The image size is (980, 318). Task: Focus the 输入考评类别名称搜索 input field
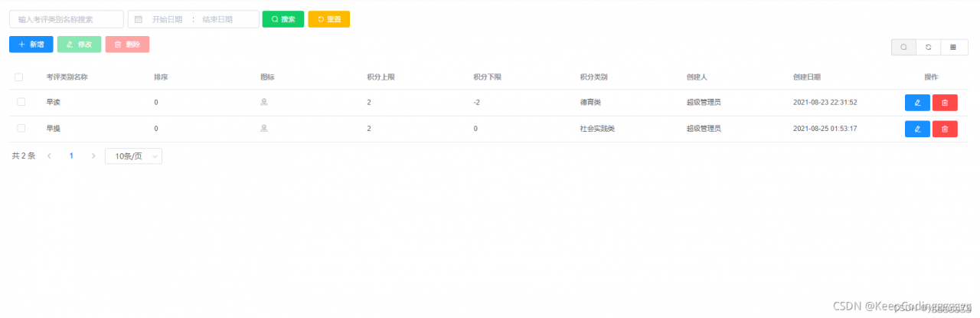(x=67, y=19)
